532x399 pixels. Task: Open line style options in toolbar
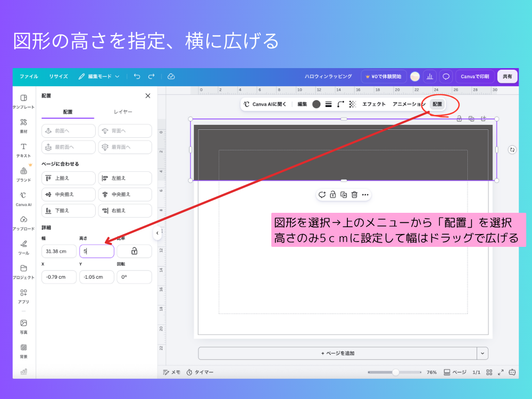point(328,104)
